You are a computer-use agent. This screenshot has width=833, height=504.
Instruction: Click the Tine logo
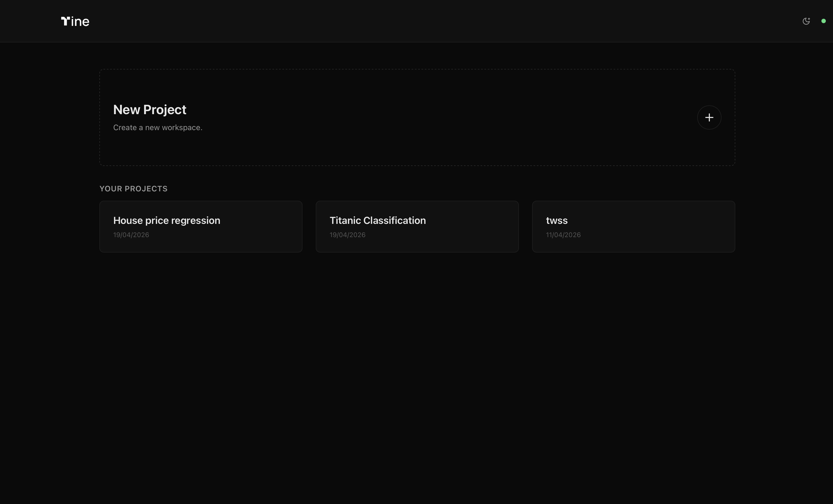pos(75,21)
